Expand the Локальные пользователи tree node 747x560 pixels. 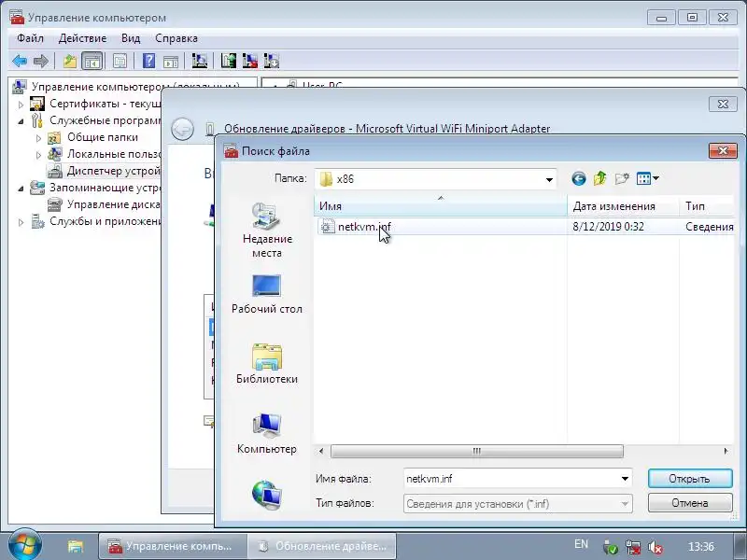(x=38, y=155)
